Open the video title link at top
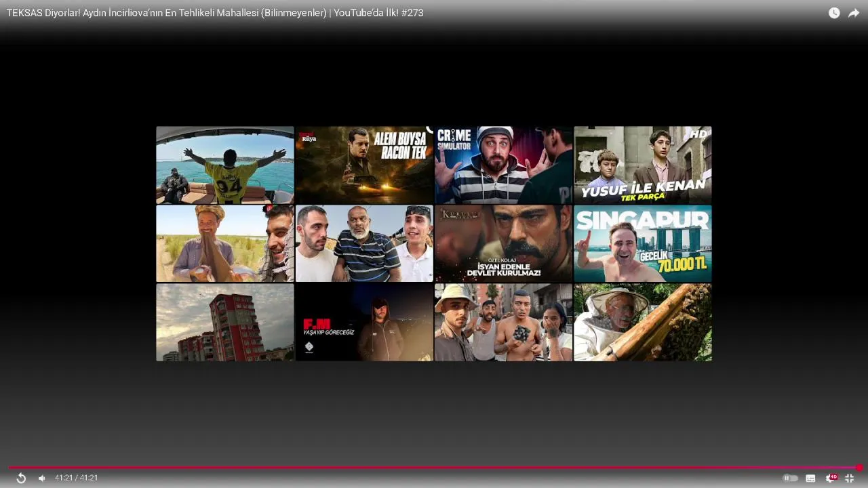This screenshot has height=488, width=868. coord(215,13)
